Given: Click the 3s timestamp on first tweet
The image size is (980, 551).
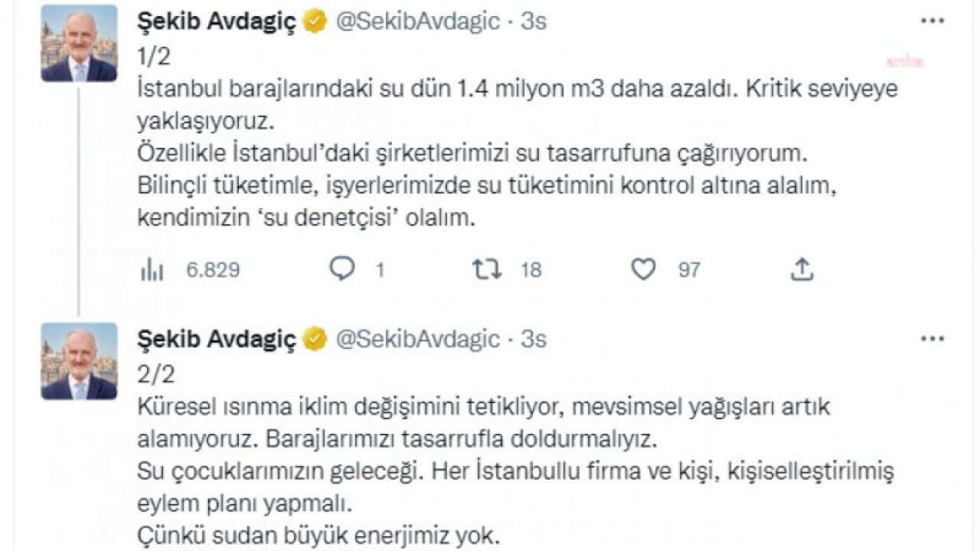Looking at the screenshot, I should (x=534, y=23).
